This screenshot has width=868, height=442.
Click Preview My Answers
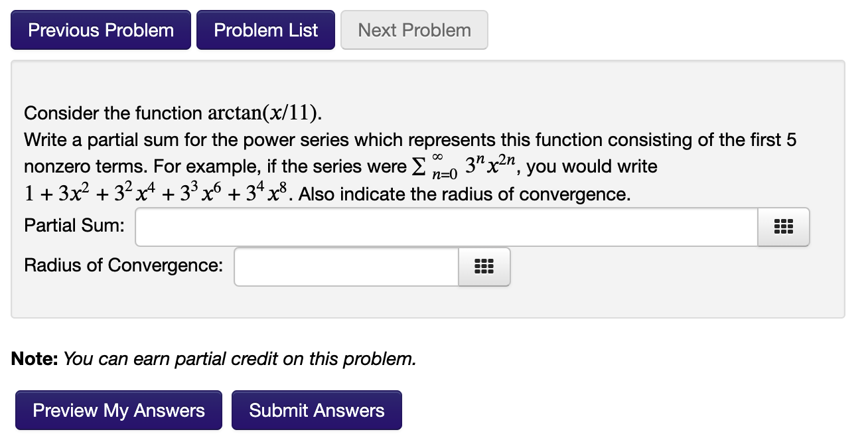[118, 409]
